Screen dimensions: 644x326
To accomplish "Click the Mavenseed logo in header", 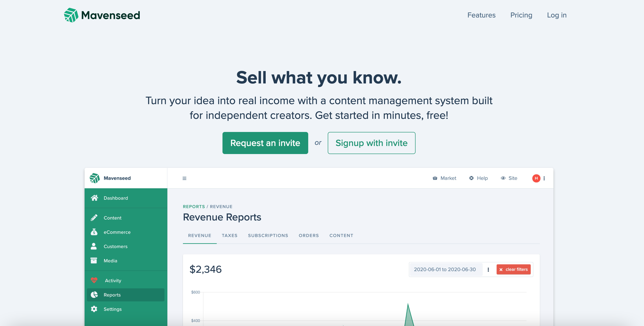I will click(x=102, y=15).
